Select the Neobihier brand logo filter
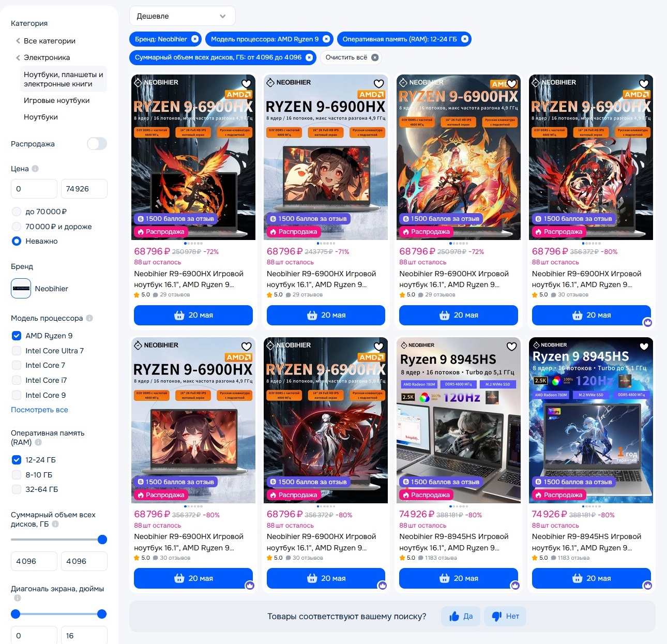 [21, 289]
